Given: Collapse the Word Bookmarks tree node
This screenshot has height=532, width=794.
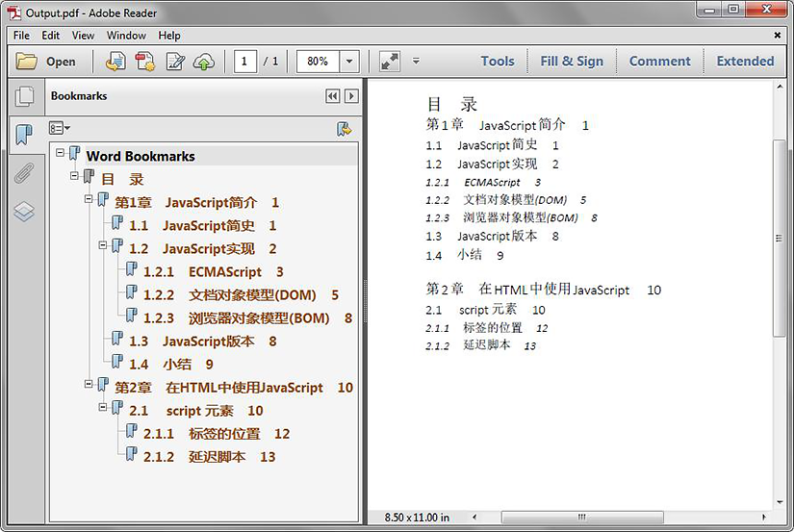Looking at the screenshot, I should click(x=61, y=152).
